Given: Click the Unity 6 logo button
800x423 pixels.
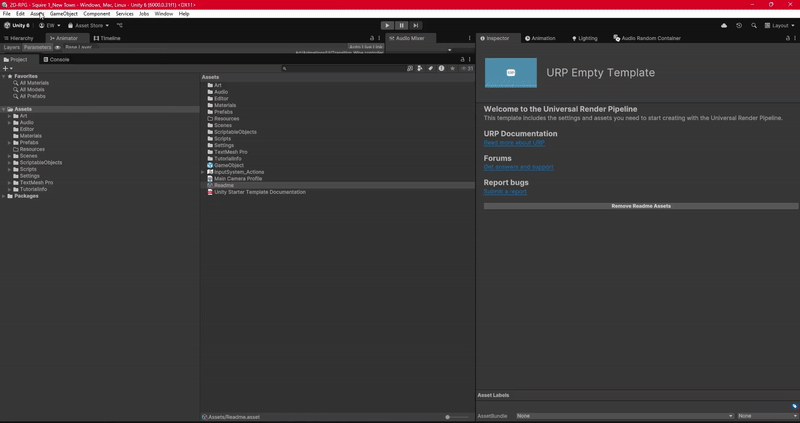Looking at the screenshot, I should 17,26.
